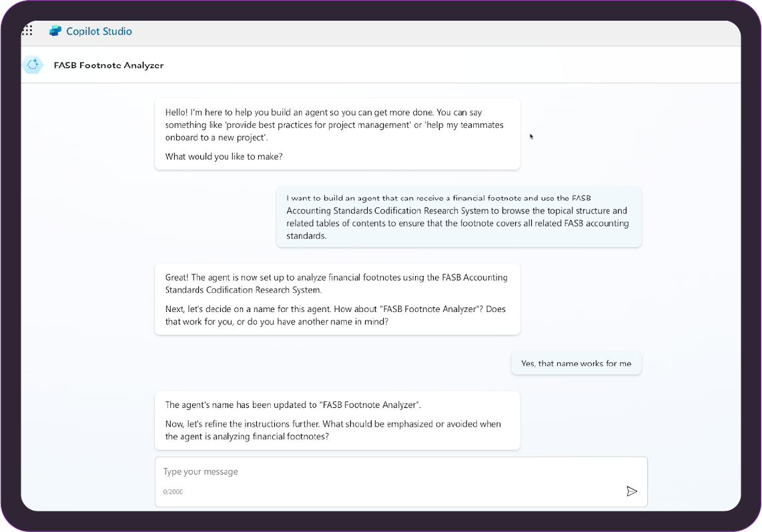This screenshot has height=532, width=762.
Task: Click the user message about financial footnote agent
Action: [x=459, y=217]
